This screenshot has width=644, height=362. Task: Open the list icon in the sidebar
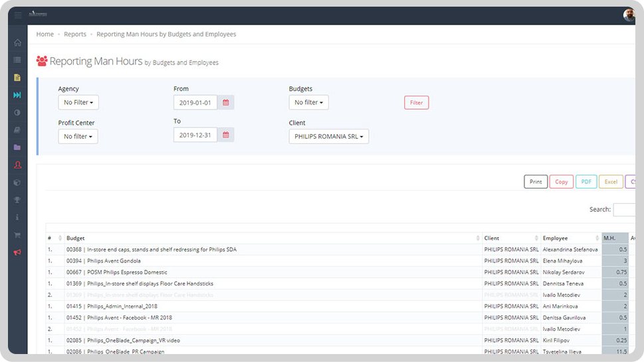click(17, 60)
